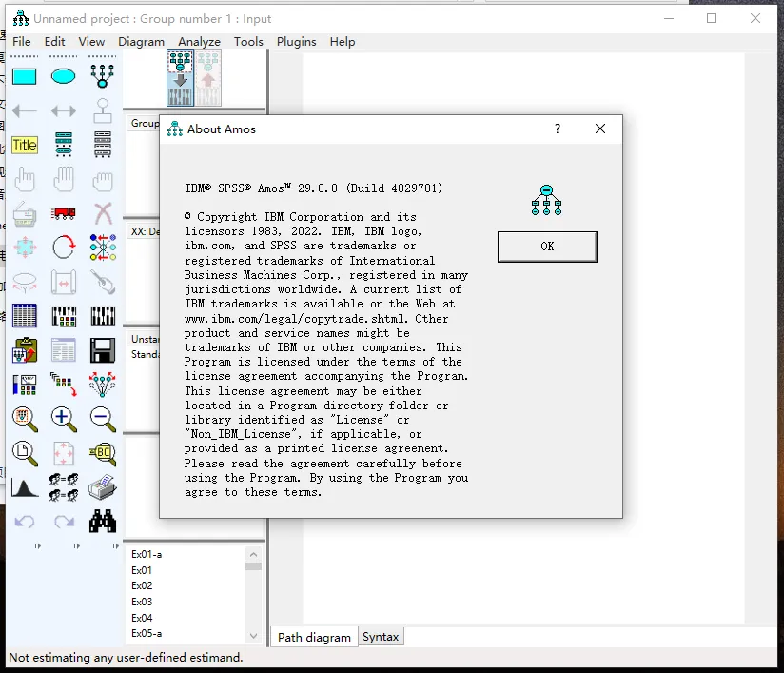Select the preserve symmetries tool
Screen dimensions: 784x673
(103, 384)
